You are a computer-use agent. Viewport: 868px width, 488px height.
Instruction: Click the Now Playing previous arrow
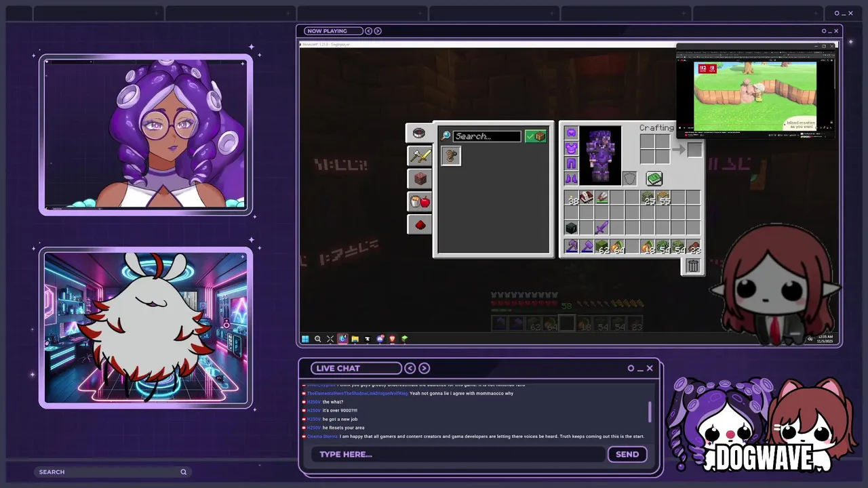coord(369,31)
